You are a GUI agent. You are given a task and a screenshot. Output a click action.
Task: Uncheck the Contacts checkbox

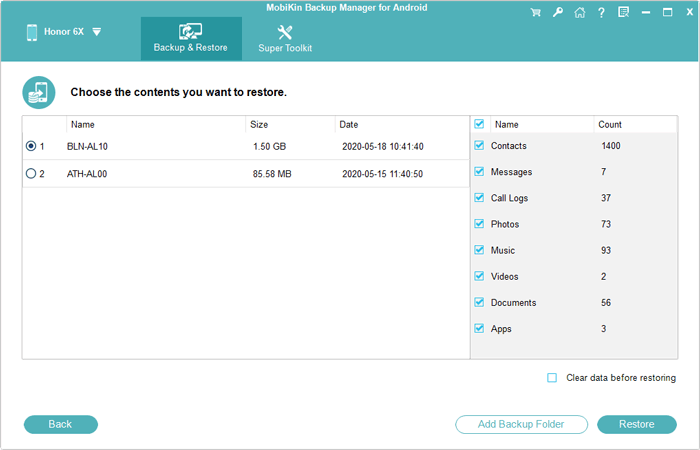pyautogui.click(x=480, y=146)
